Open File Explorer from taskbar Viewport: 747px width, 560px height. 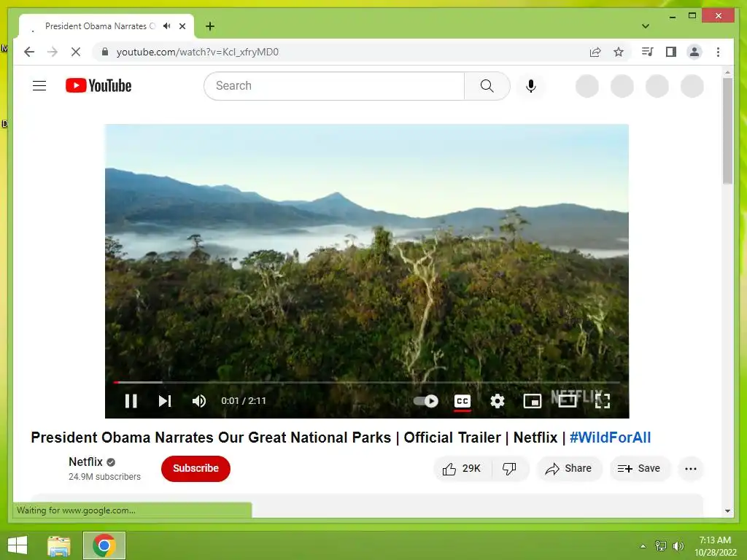[59, 545]
